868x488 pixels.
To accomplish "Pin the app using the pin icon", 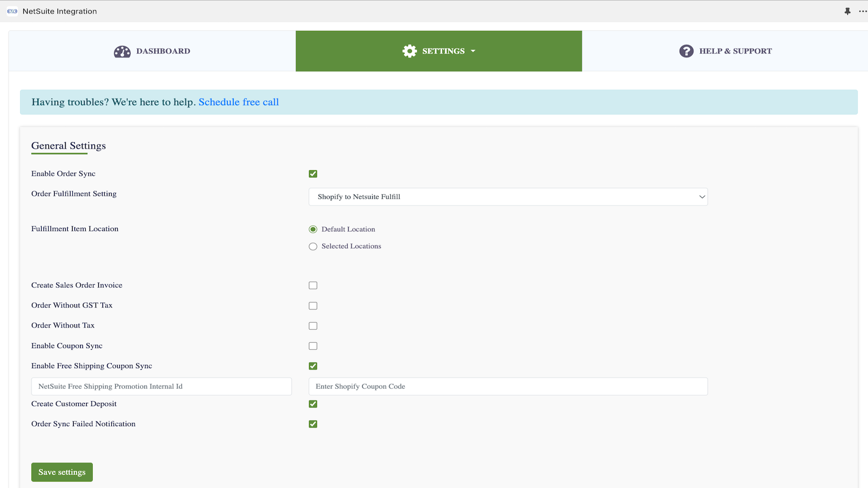I will [x=847, y=11].
